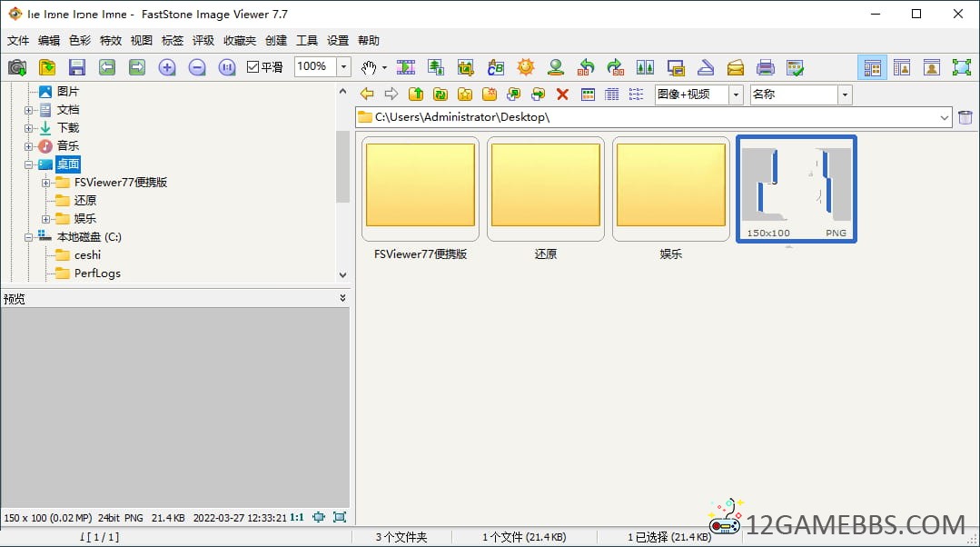The image size is (980, 547).
Task: Open the 图像+视频 file filter dropdown
Action: 735,94
